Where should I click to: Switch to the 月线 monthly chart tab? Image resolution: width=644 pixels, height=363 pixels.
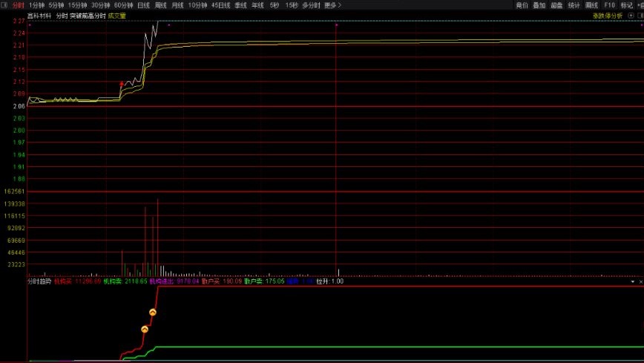177,5
